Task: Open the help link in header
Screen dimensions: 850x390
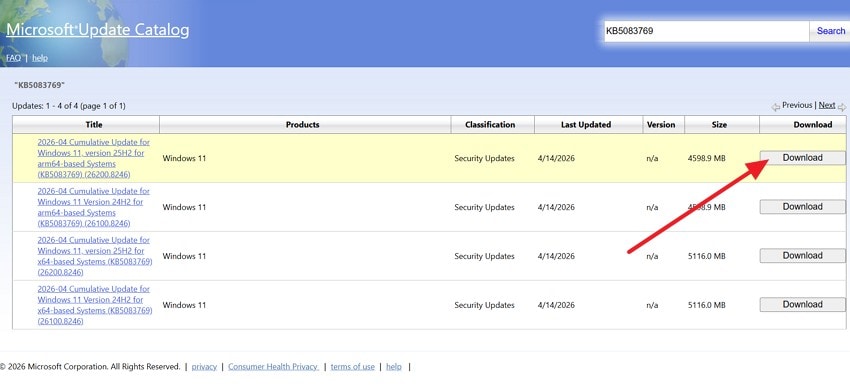Action: pos(40,58)
